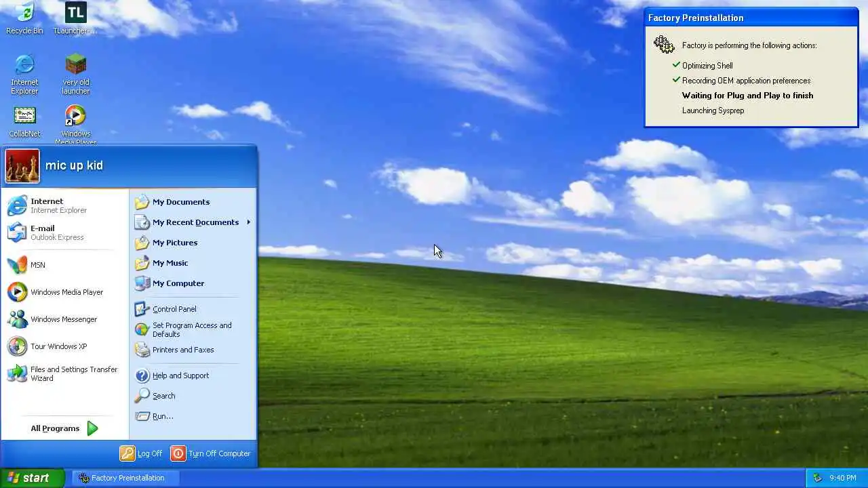Screen dimensions: 868x488
Task: Open My Documents folder
Action: tap(193, 202)
